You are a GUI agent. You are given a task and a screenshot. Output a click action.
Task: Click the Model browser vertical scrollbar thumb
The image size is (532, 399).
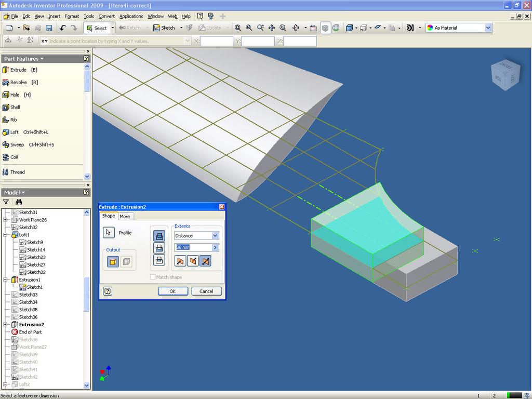point(87,294)
